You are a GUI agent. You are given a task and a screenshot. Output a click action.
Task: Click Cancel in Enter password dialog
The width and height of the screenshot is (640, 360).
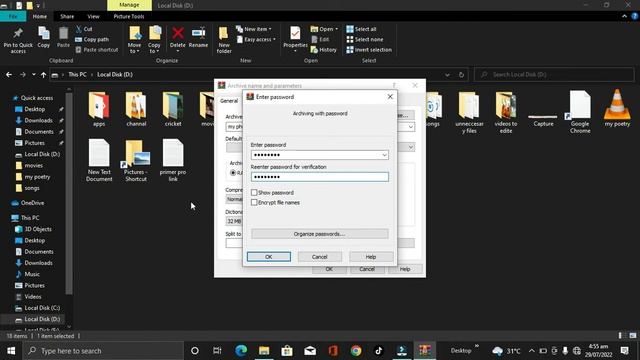[x=320, y=256]
